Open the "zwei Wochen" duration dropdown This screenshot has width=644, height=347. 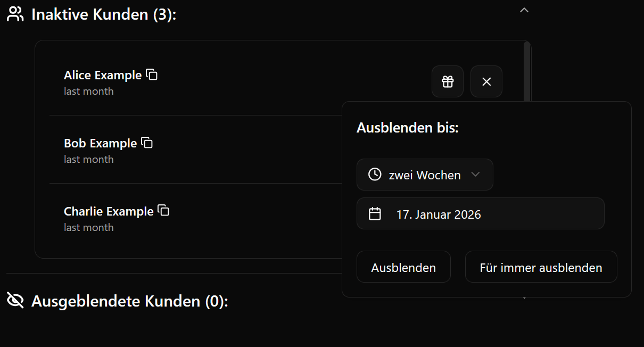[425, 175]
